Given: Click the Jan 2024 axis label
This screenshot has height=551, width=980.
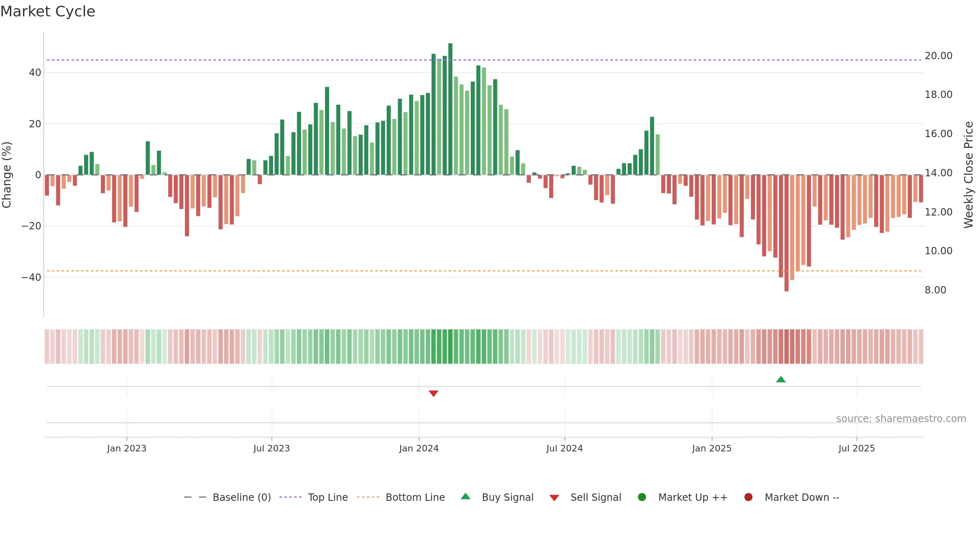Looking at the screenshot, I should coord(419,449).
